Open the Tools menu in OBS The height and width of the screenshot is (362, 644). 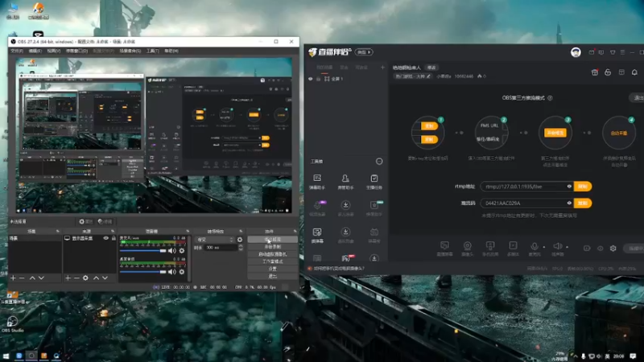tap(153, 51)
